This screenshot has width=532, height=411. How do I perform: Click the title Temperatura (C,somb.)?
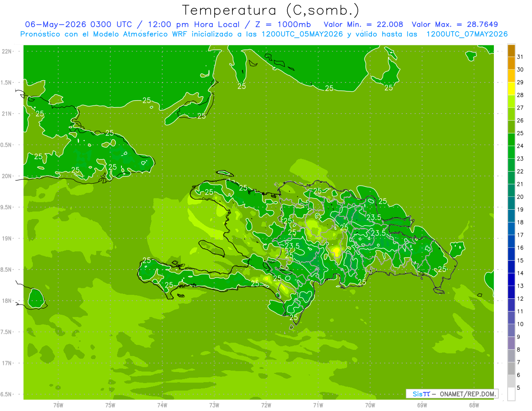271,10
